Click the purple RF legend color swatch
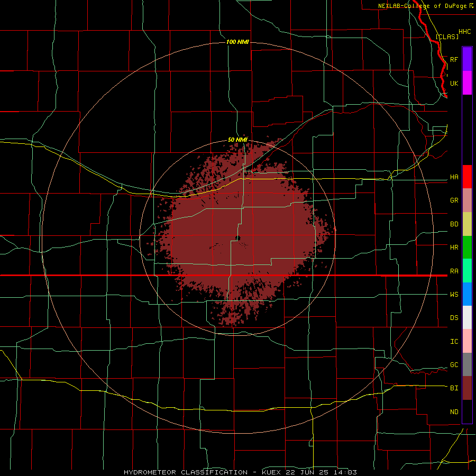476x476 pixels. (x=467, y=59)
